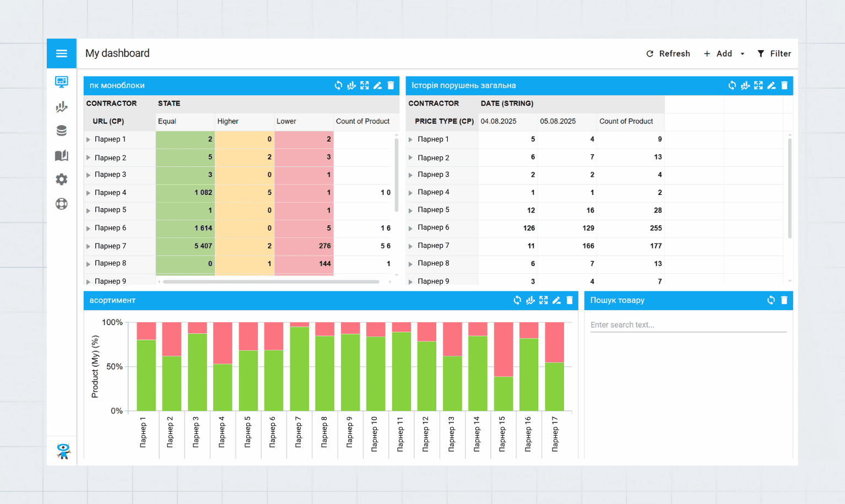Open the chart view icon on 'асортимент' widget
Screen dimensions: 845x504
530,300
